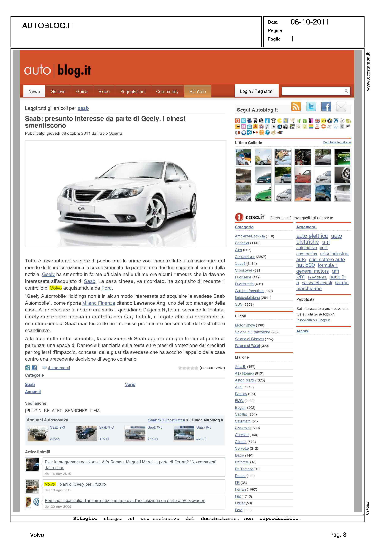Viewport: 392px width, 550px height.
Task: Open the Twitter follow icon
Action: click(311, 106)
